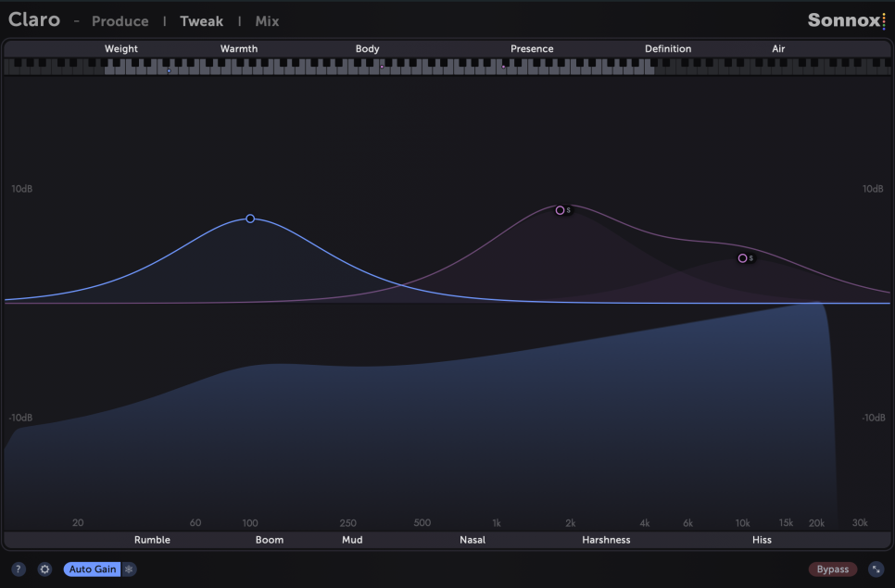Click the left -10dB scale label
The height and width of the screenshot is (588, 895).
20,418
